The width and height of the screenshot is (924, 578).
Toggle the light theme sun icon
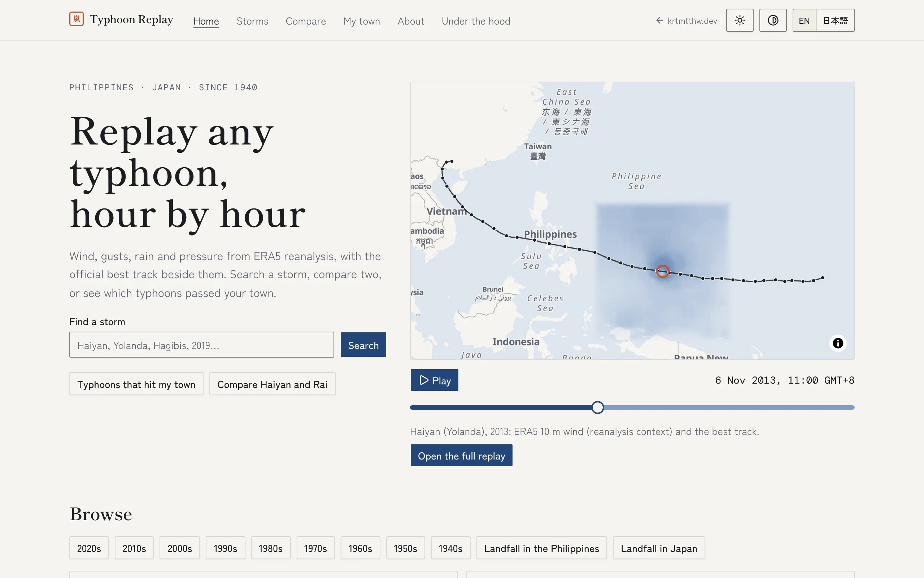[740, 20]
